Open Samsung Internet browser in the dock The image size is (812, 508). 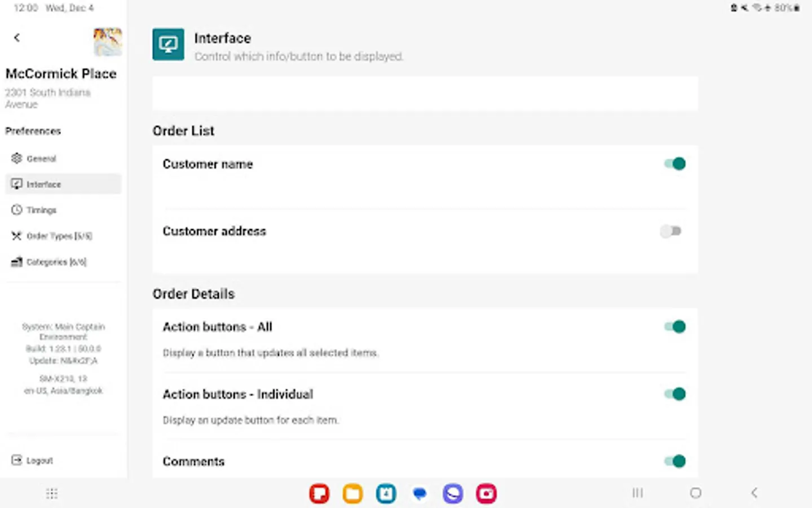click(x=453, y=493)
